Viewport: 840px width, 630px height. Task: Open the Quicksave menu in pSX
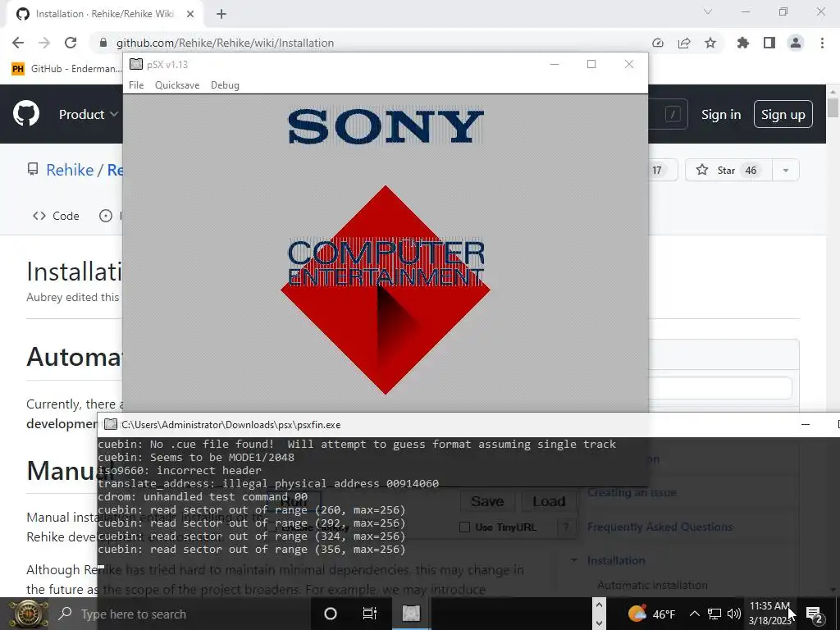pyautogui.click(x=177, y=85)
